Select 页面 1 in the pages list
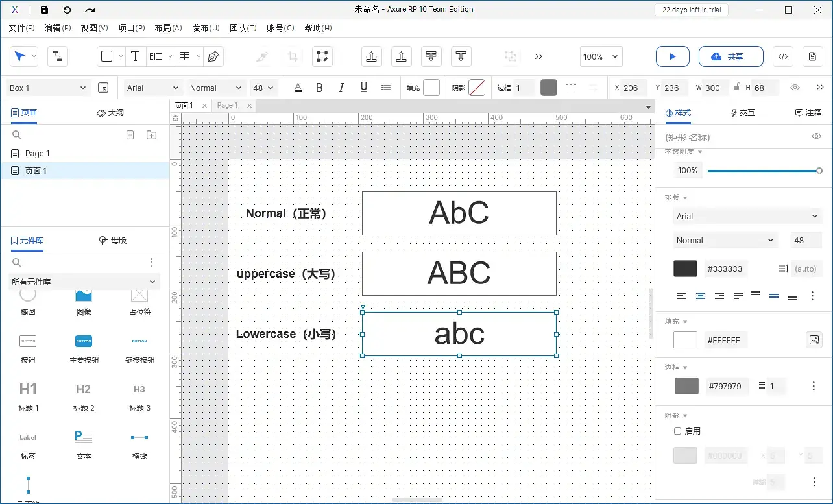 click(36, 171)
